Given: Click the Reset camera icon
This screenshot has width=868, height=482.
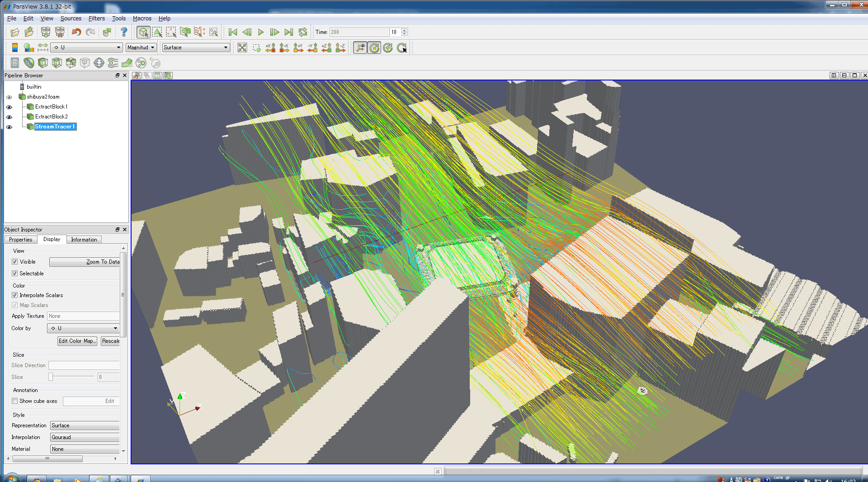Looking at the screenshot, I should (x=242, y=47).
